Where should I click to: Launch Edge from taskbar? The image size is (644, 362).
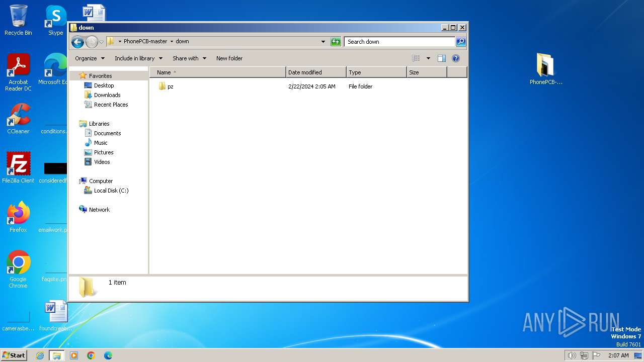pos(108,355)
